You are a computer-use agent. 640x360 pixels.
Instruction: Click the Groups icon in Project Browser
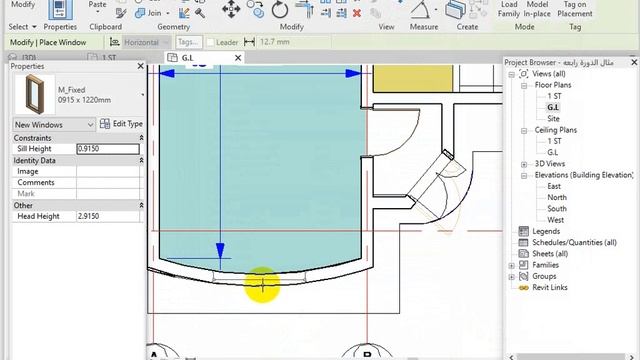523,276
